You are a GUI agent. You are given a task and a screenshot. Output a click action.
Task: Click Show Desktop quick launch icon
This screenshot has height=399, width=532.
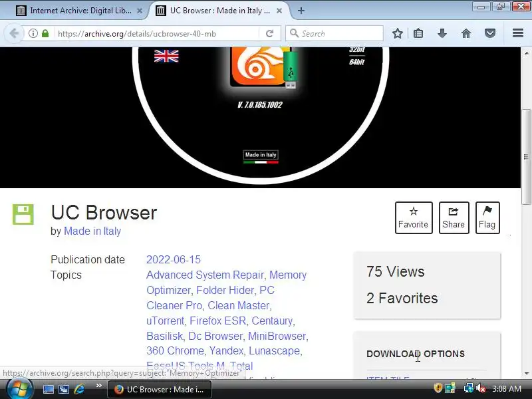click(x=48, y=389)
